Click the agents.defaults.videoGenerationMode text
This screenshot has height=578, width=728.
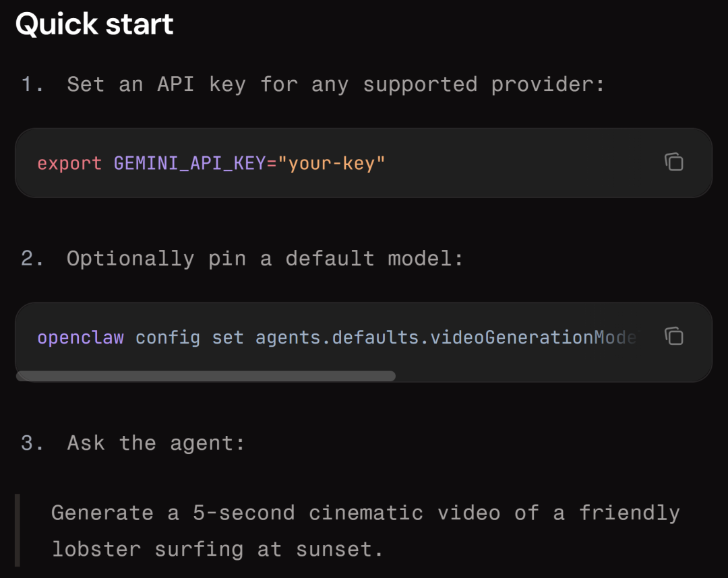[x=445, y=338]
